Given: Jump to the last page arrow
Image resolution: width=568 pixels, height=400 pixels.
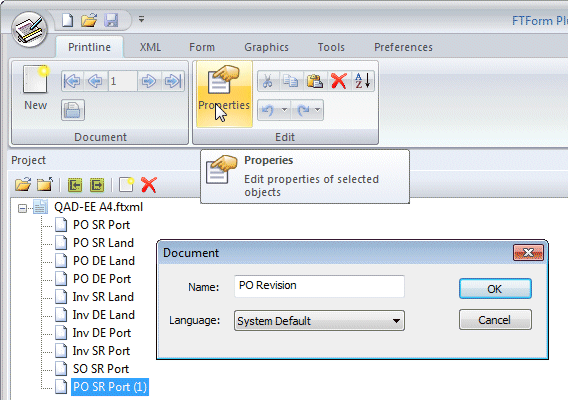Looking at the screenshot, I should (173, 81).
